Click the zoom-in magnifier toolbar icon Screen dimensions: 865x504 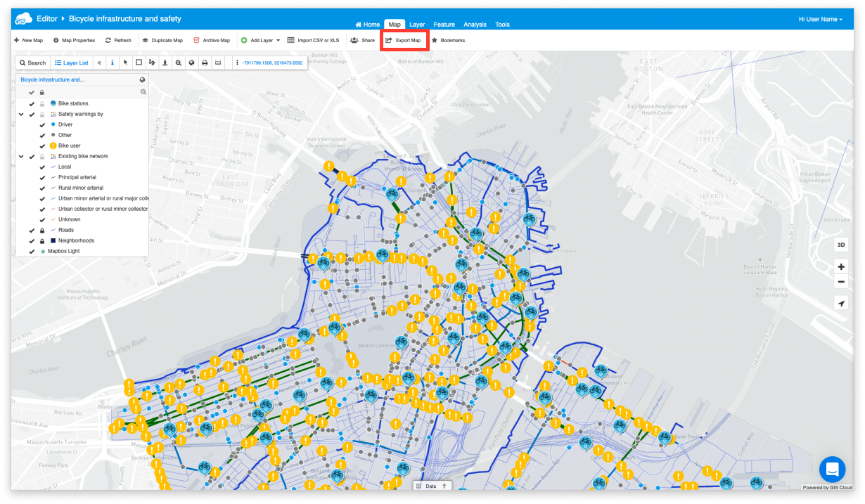pos(179,63)
